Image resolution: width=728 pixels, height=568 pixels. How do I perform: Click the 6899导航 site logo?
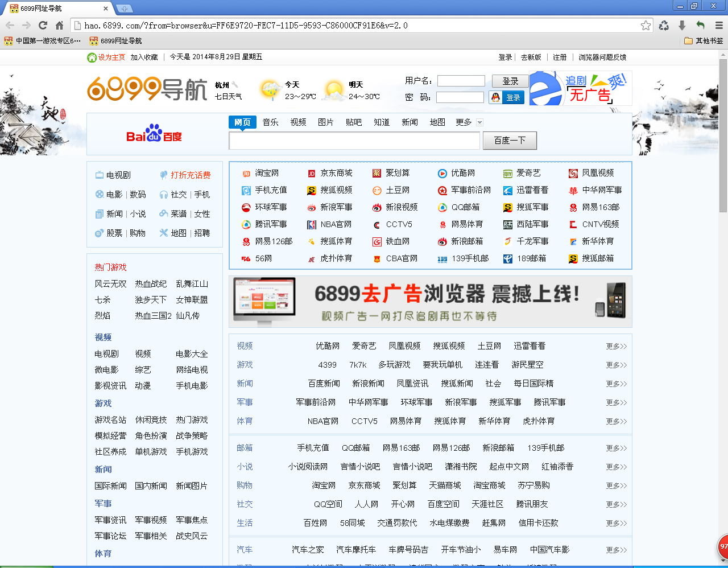[147, 89]
